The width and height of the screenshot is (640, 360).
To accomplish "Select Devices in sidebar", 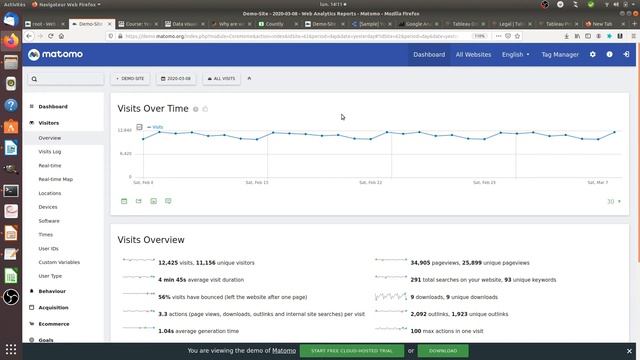I will point(48,207).
